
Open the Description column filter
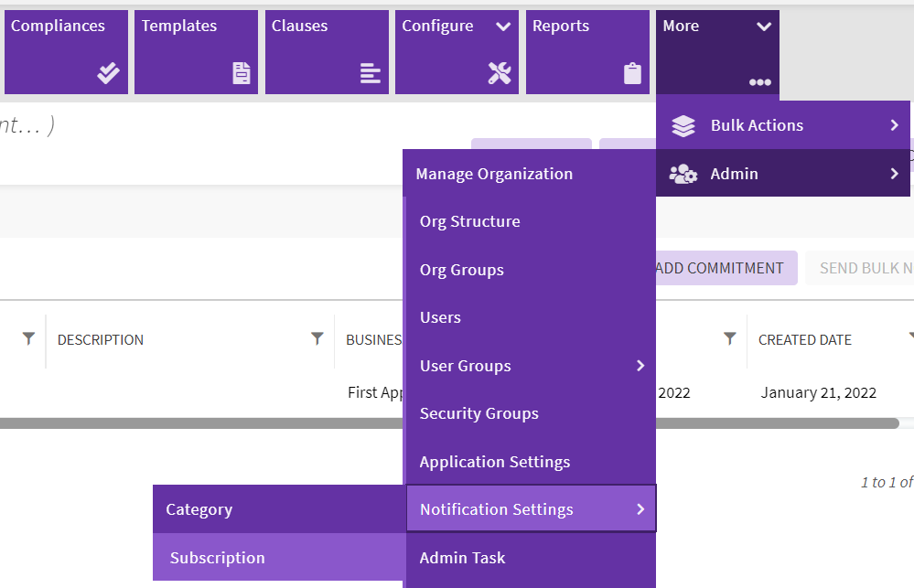coord(317,339)
